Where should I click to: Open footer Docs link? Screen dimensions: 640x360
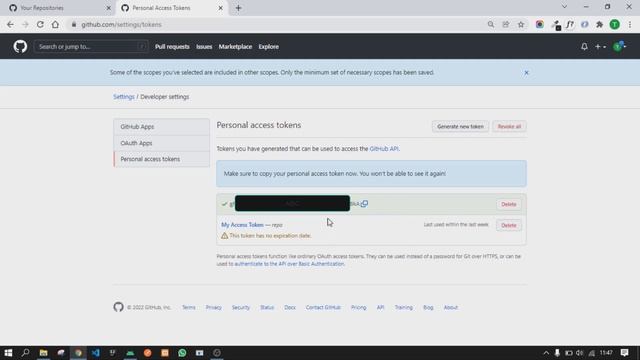(290, 307)
